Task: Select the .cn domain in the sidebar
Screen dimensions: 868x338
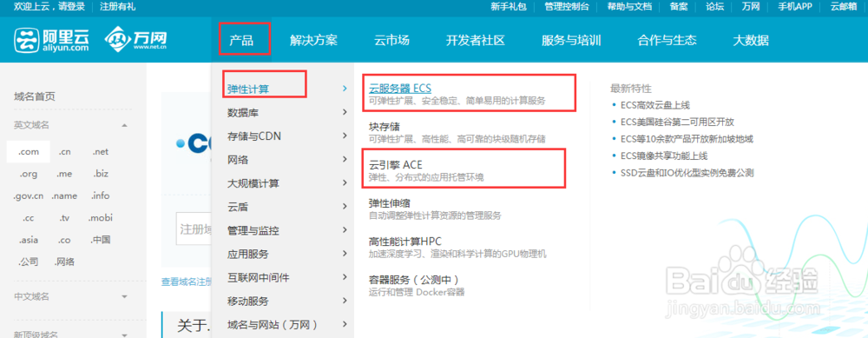Action: (64, 152)
